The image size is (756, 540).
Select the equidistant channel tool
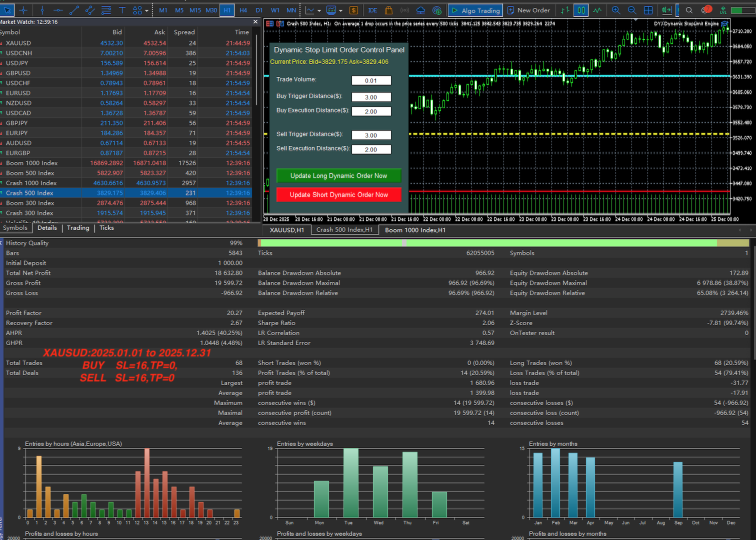pyautogui.click(x=90, y=10)
